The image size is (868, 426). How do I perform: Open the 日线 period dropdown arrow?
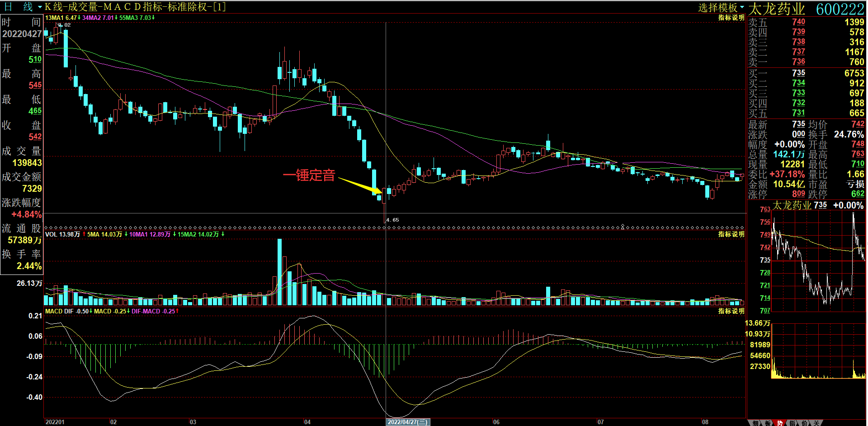pyautogui.click(x=40, y=7)
